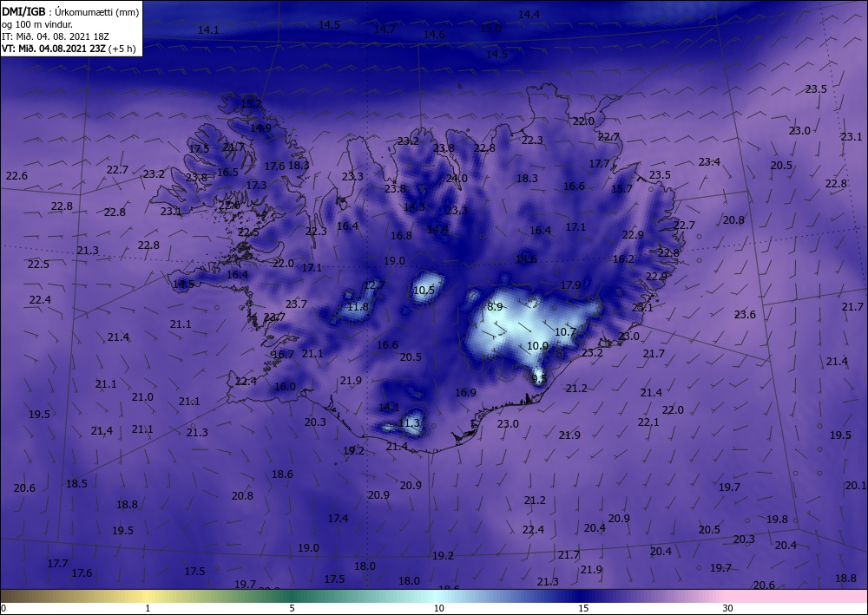
Task: Click the 16.7 map value
Action: coord(284,354)
